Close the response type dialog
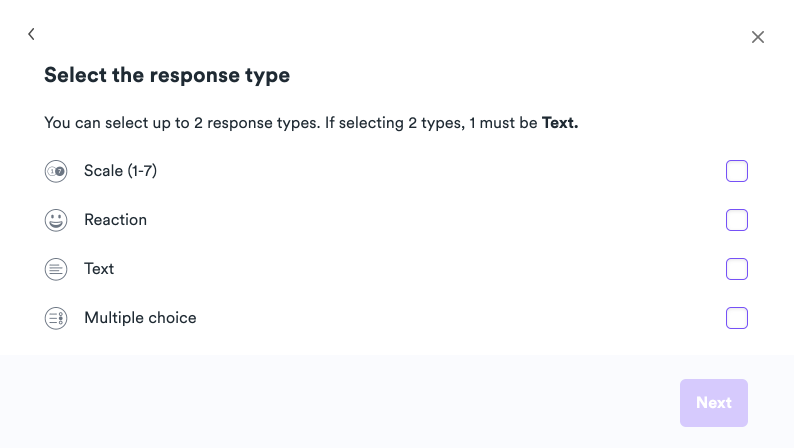 pos(758,37)
